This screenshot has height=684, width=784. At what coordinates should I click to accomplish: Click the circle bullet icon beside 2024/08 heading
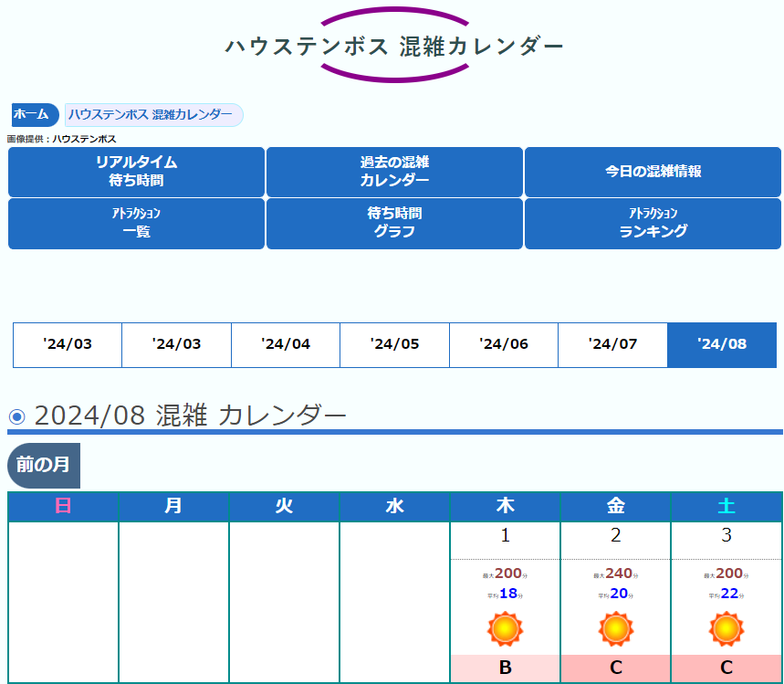pyautogui.click(x=16, y=416)
